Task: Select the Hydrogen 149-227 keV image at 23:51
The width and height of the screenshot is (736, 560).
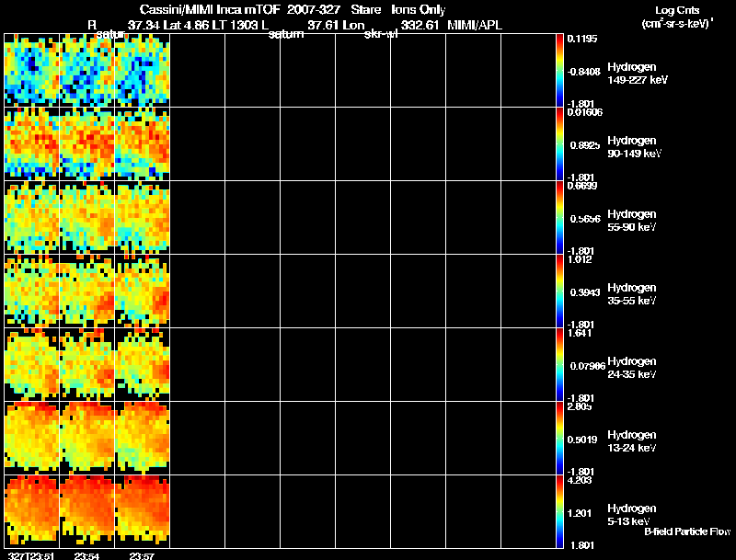Action: click(x=32, y=71)
